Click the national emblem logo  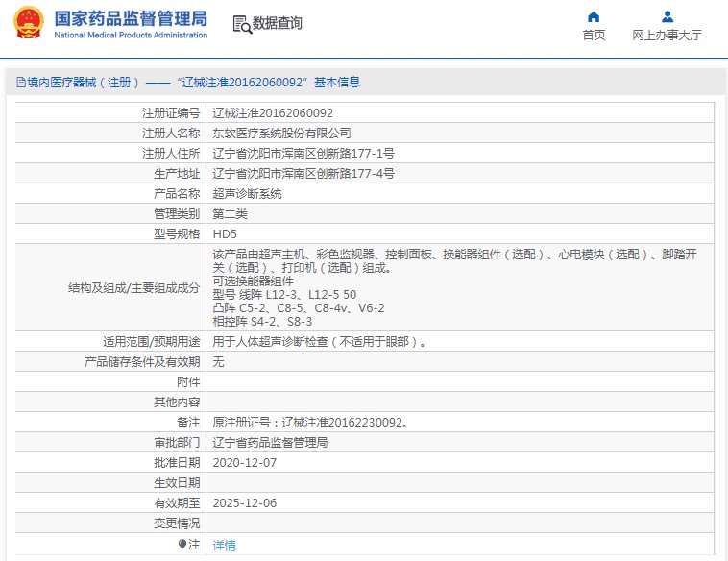click(29, 22)
